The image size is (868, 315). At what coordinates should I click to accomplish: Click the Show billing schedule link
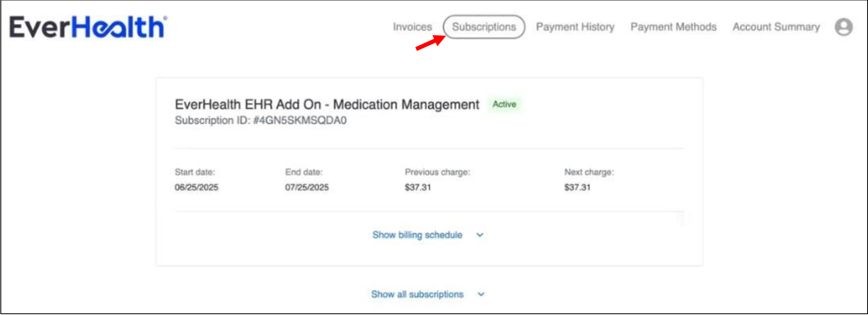point(417,235)
